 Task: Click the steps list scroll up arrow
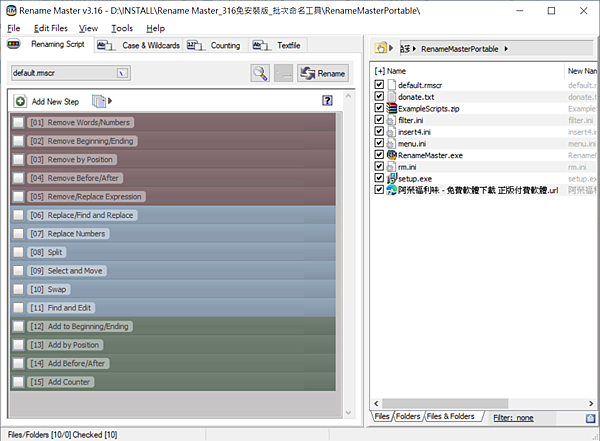[x=348, y=96]
